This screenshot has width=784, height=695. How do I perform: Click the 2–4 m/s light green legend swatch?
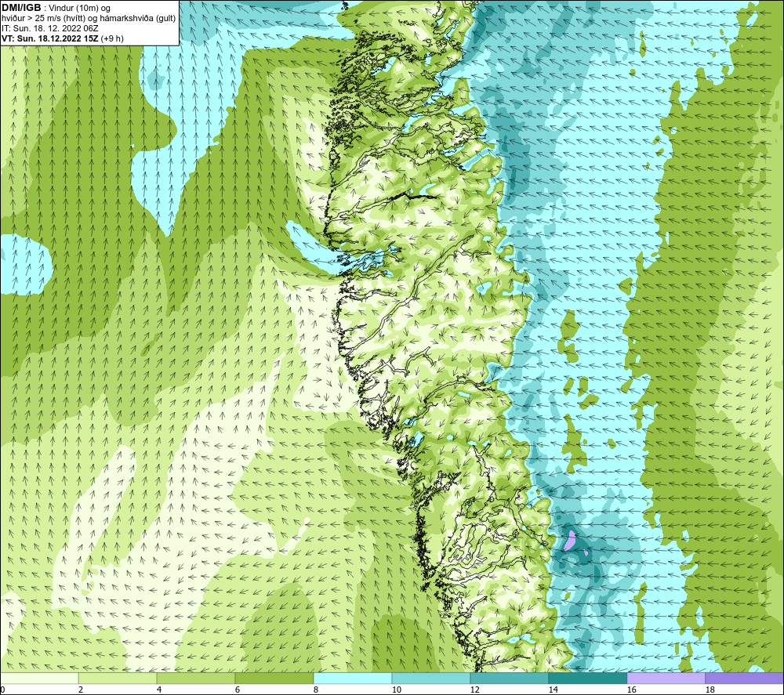click(118, 678)
